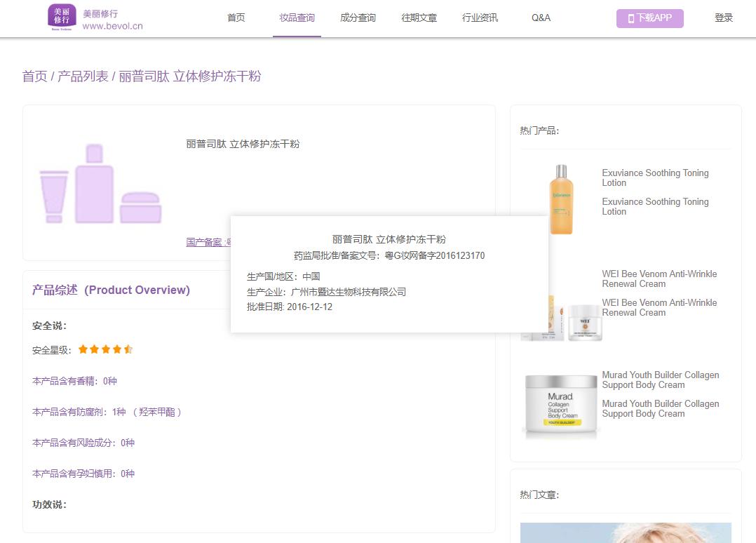Click 本产品含有香精: 0种 line
This screenshot has height=543, width=756.
pyautogui.click(x=75, y=381)
